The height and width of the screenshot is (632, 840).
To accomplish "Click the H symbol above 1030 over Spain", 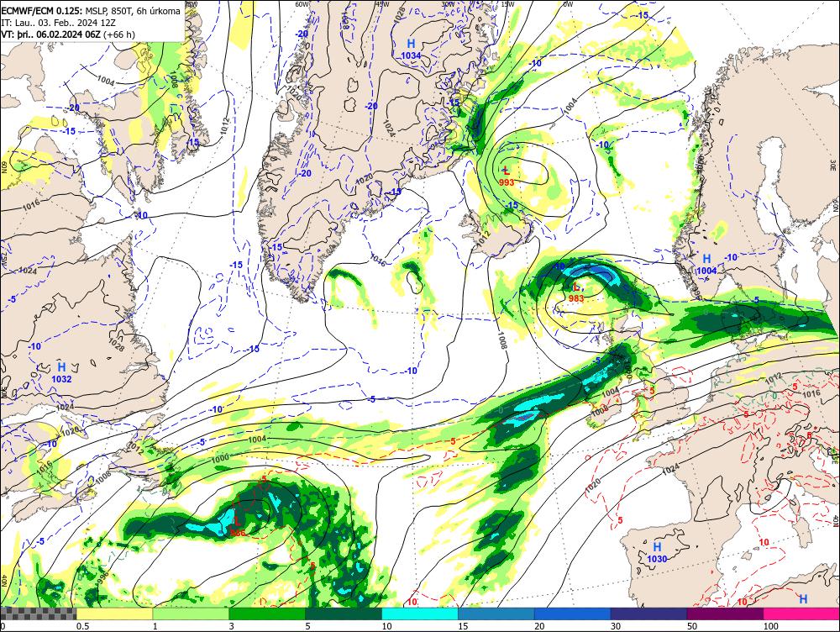I will click(658, 547).
